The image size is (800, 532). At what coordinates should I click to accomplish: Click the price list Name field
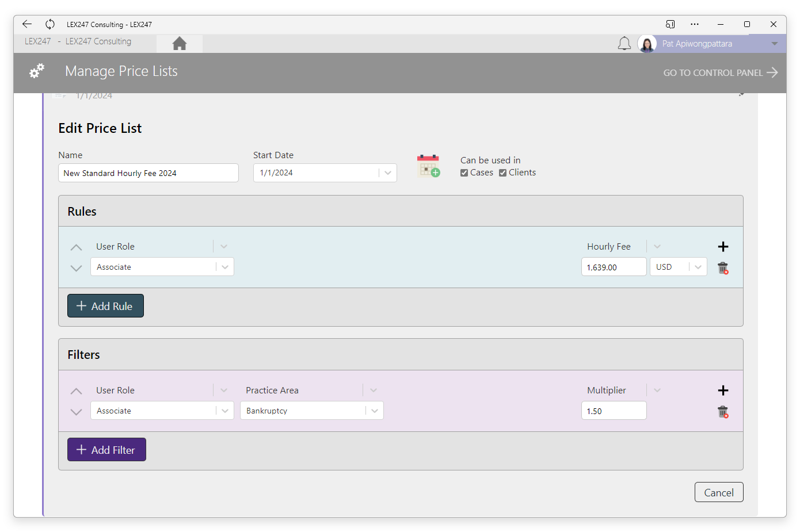click(148, 173)
